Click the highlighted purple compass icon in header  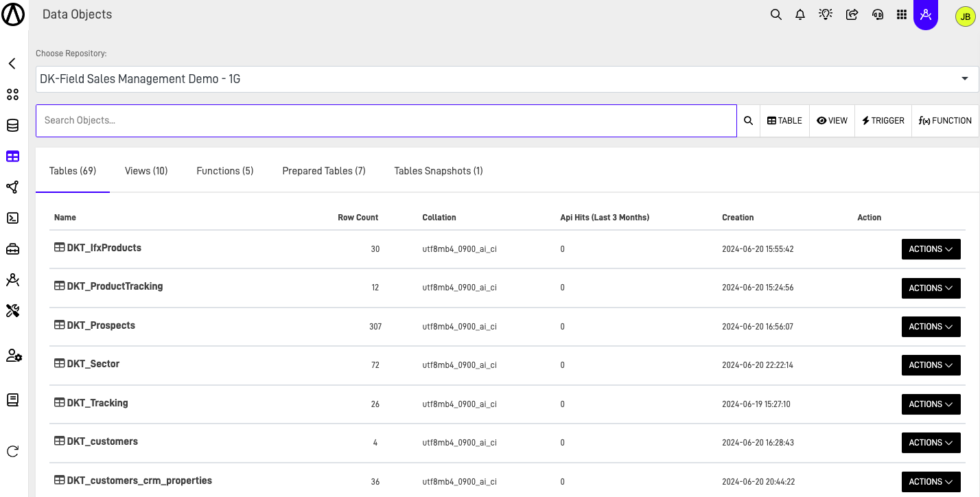926,14
